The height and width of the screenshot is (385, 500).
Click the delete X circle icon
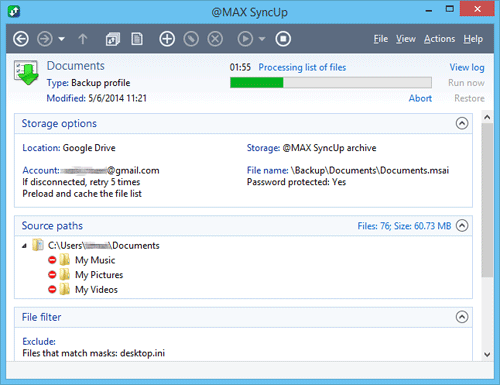(215, 39)
